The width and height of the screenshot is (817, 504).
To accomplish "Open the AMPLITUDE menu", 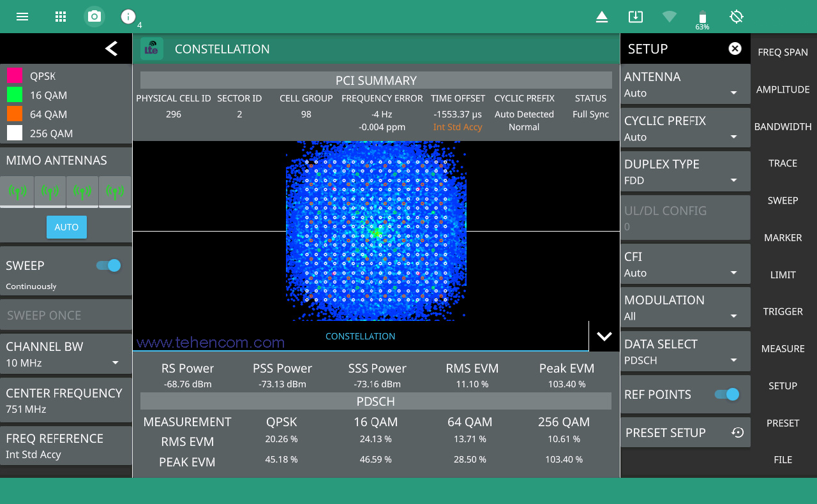I will coord(783,89).
